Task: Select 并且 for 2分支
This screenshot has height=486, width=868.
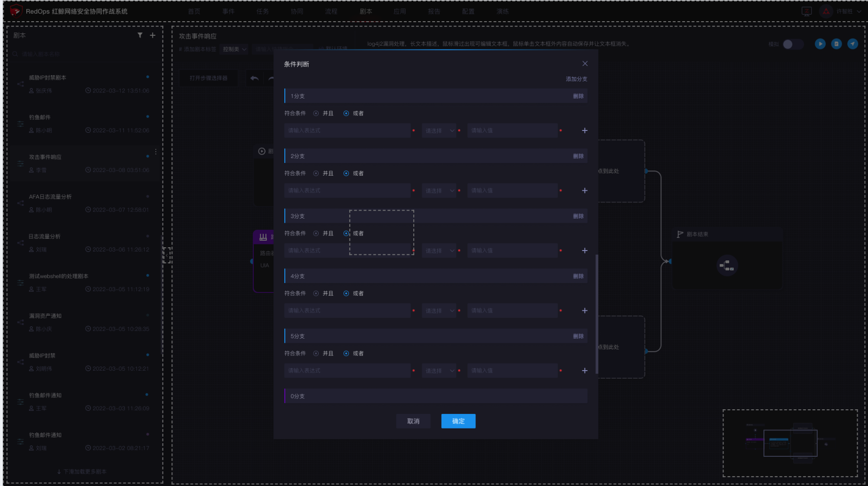Action: 316,173
